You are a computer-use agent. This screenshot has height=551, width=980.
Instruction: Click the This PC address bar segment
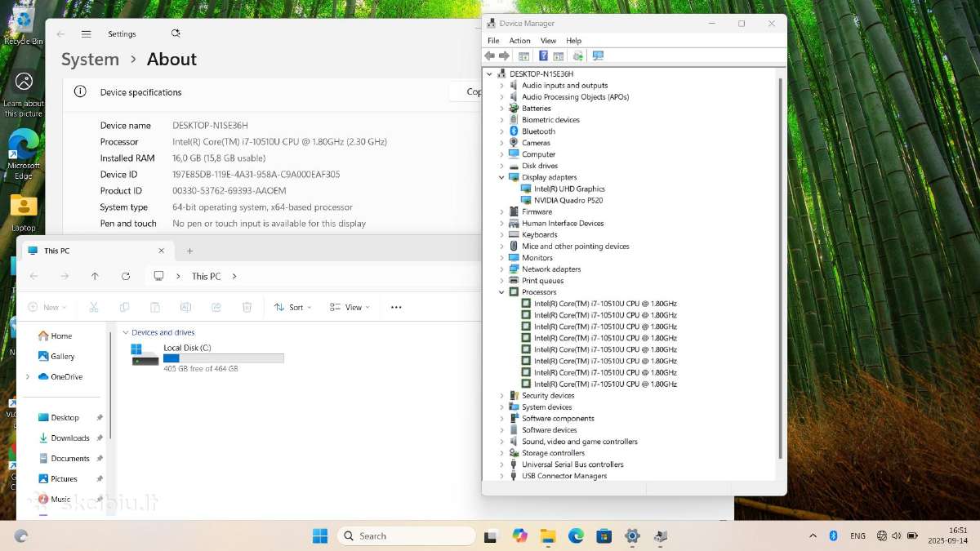[x=206, y=276]
